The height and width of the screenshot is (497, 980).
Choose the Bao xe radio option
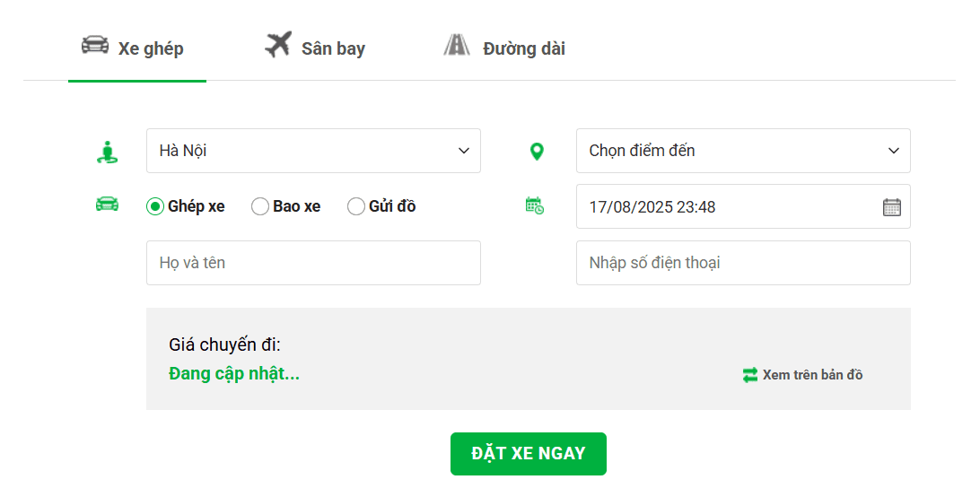coord(260,207)
